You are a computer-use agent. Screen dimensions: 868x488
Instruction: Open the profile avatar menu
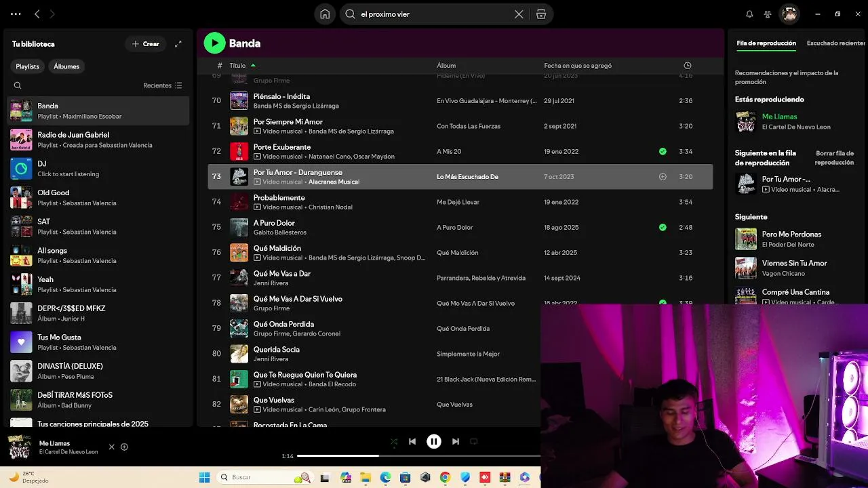click(789, 14)
